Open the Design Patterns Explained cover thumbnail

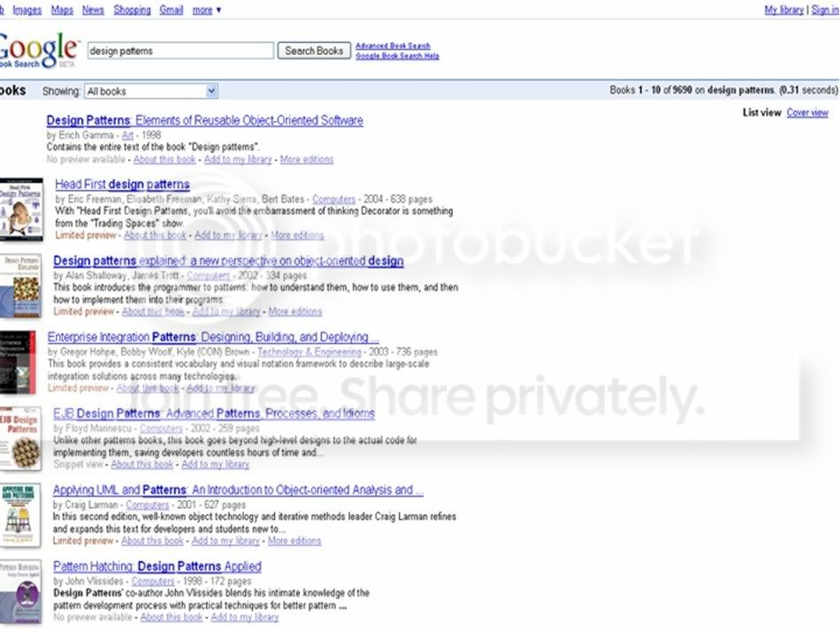click(x=20, y=285)
